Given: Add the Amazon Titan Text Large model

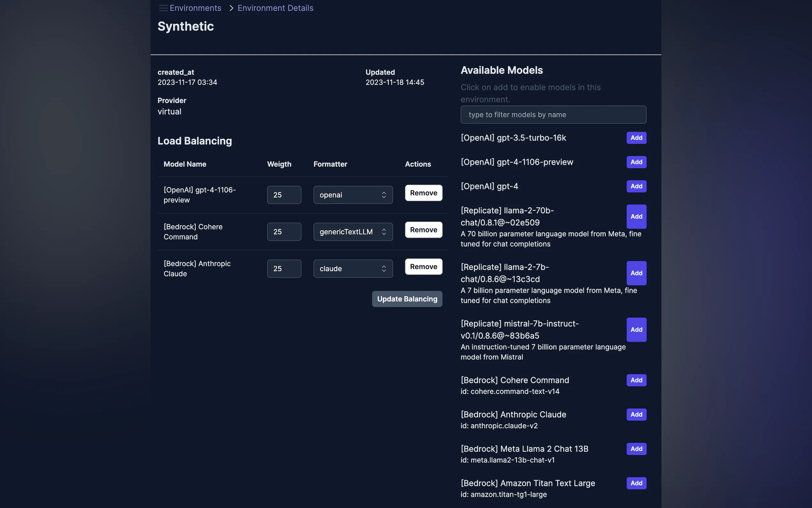Looking at the screenshot, I should click(x=636, y=483).
